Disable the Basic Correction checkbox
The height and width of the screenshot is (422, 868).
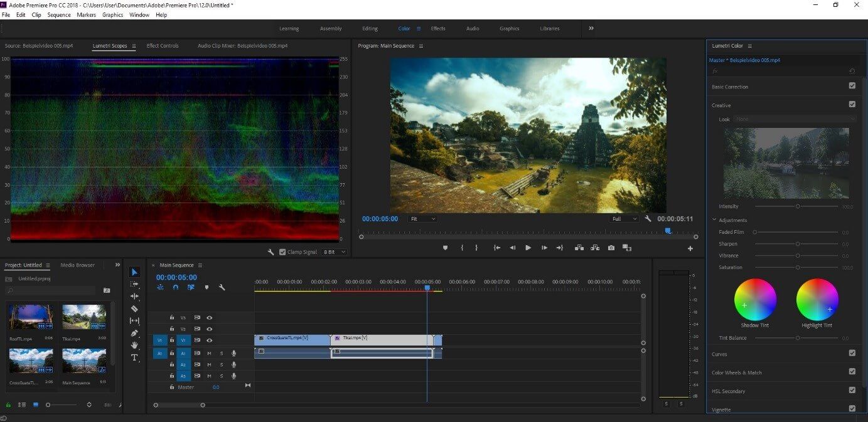click(x=852, y=86)
